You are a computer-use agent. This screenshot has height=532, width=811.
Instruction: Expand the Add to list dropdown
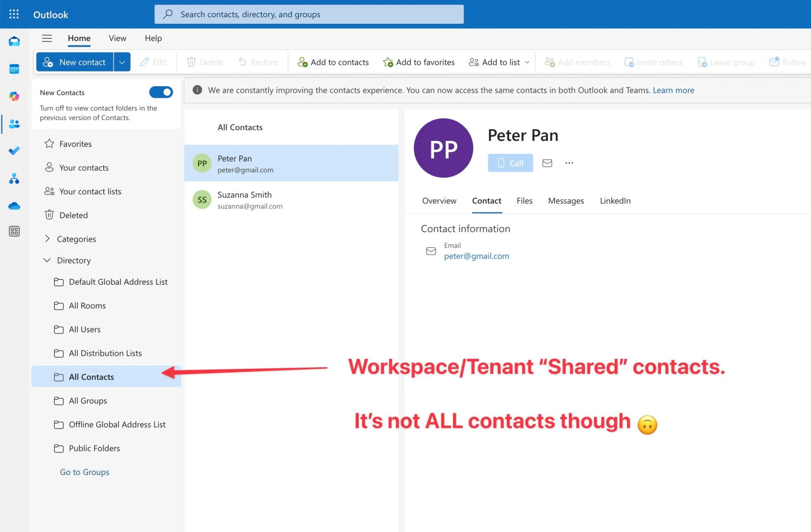point(527,62)
